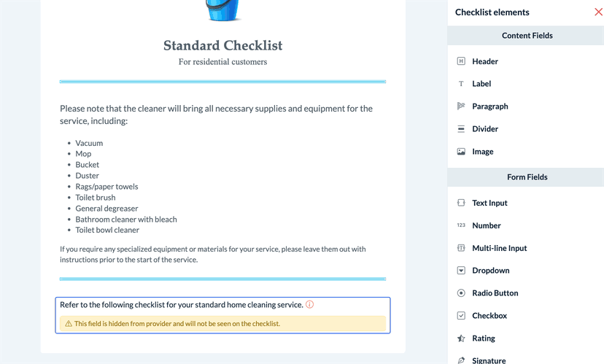Click the Form Fields section header

(526, 177)
